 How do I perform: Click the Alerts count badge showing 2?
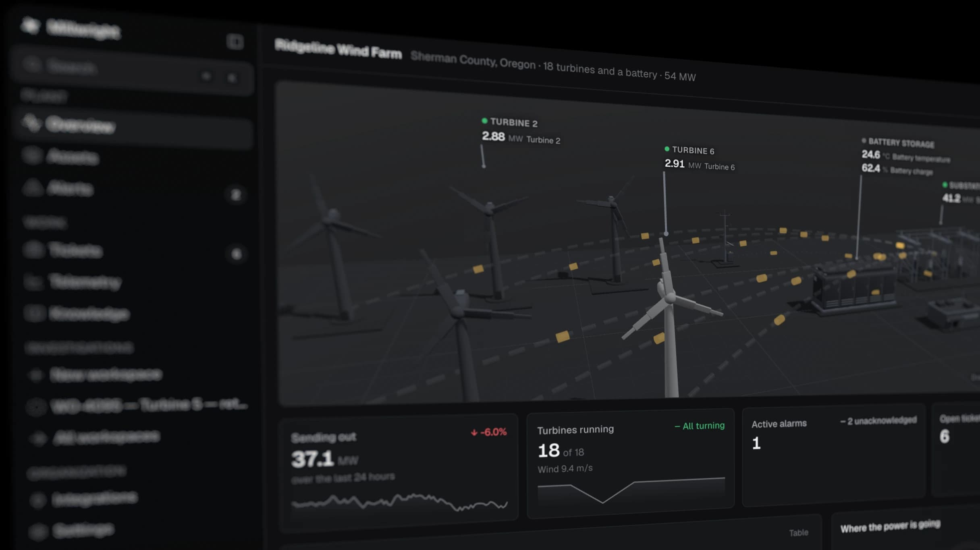[x=236, y=195]
